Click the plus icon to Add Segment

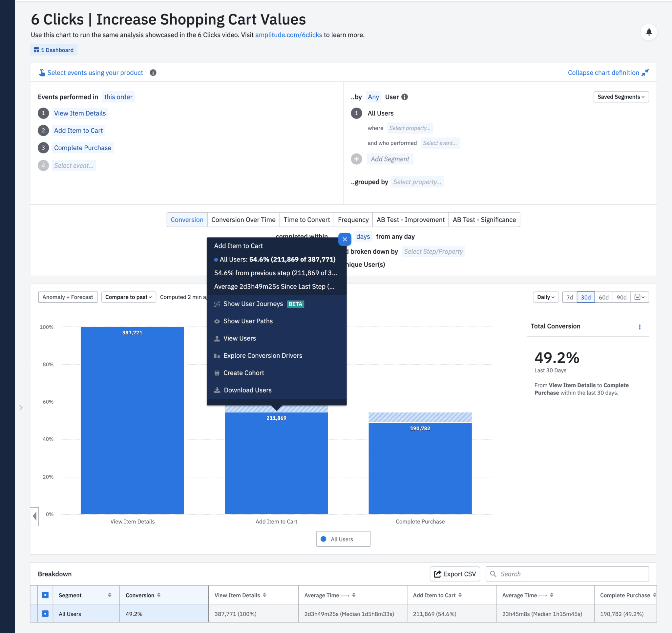(357, 158)
